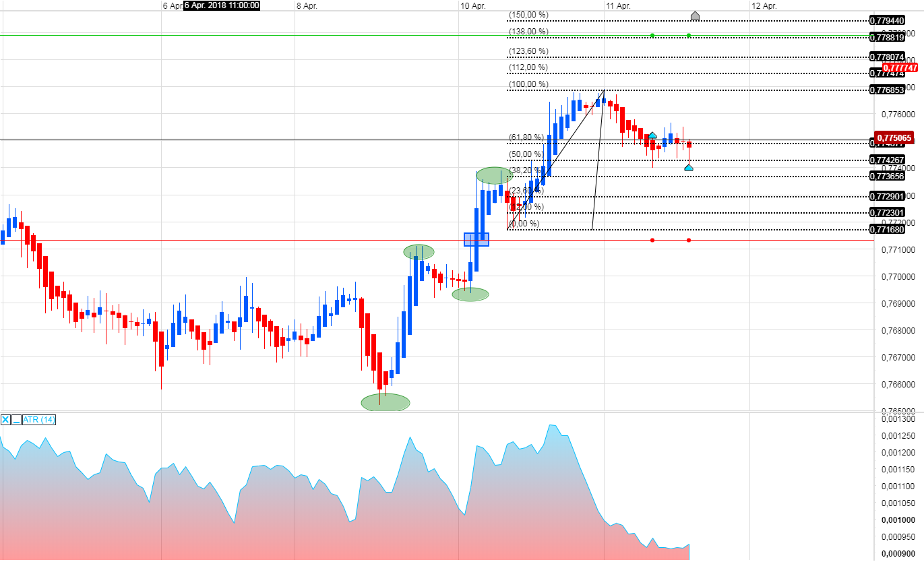Click the red dot on the red horizontal support line
The width and height of the screenshot is (924, 564).
point(651,239)
